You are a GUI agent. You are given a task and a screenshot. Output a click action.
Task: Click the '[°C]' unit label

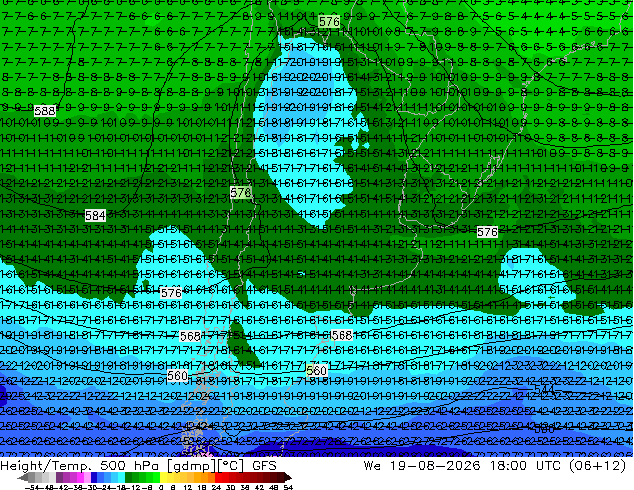[231, 466]
